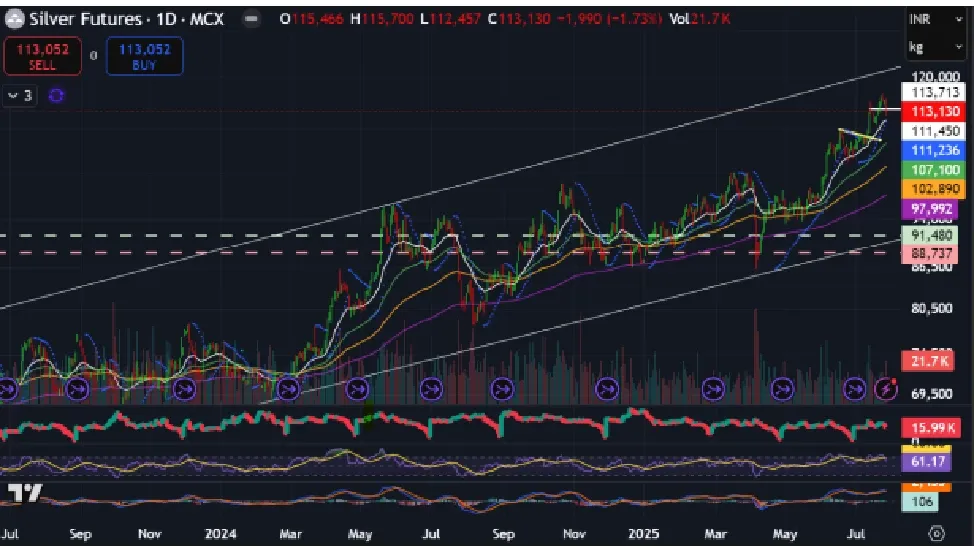Click the lightning bolt event marker icon

(886, 389)
